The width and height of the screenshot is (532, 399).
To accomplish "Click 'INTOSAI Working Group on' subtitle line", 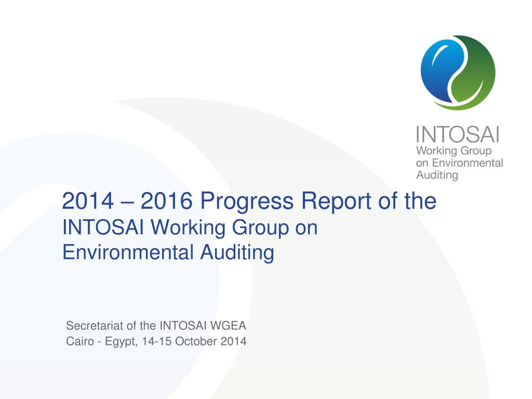I will [190, 228].
